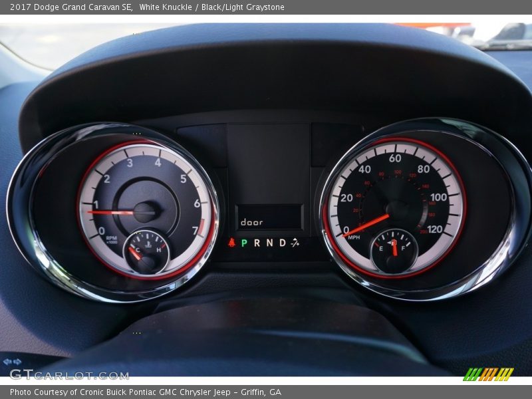The width and height of the screenshot is (532, 399).
Task: Click the red 200 km/h marking on speedometer
Action: [424, 231]
